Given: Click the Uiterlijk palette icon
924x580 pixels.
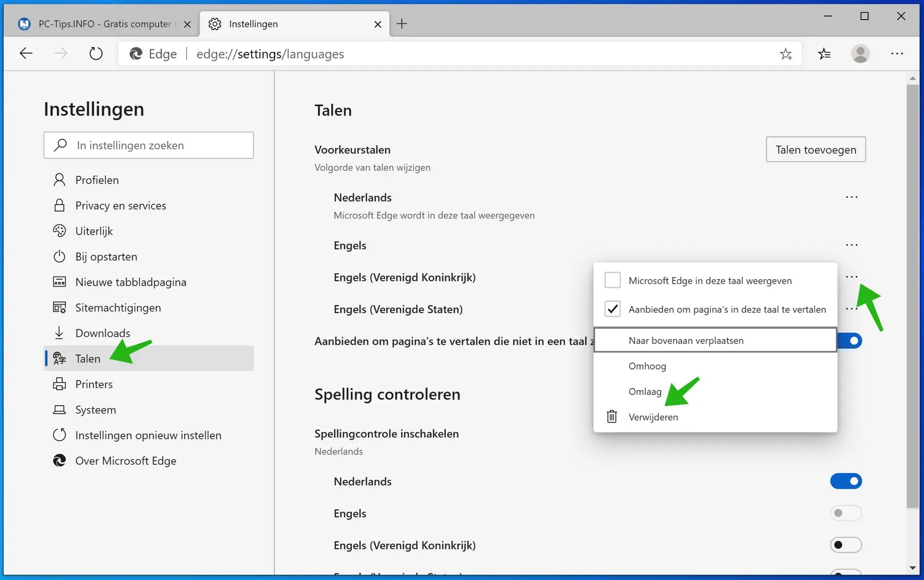Looking at the screenshot, I should tap(60, 231).
